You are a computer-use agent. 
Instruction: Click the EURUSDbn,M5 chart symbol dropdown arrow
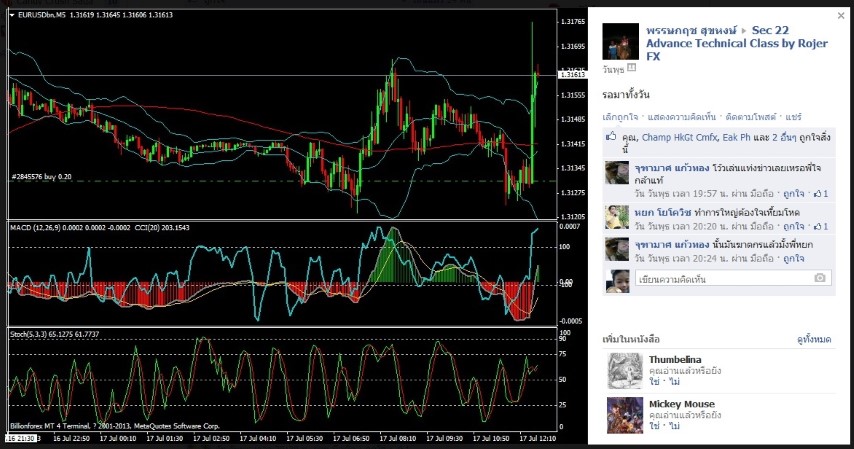pos(12,15)
